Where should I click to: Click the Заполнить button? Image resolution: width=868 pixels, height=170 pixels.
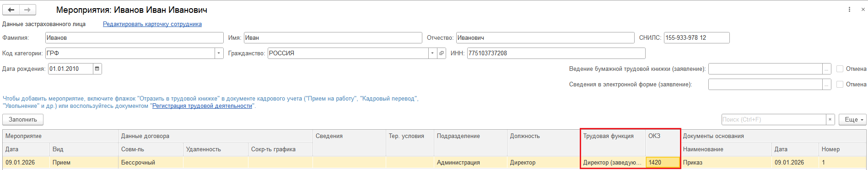(x=23, y=119)
